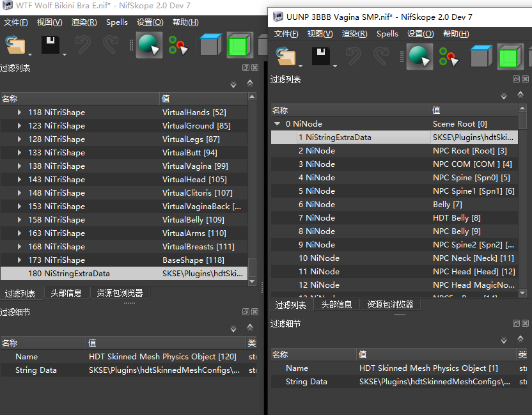This screenshot has height=415, width=532.
Task: Expand 123 NiTriShape VirtualGround row
Action: [19, 126]
